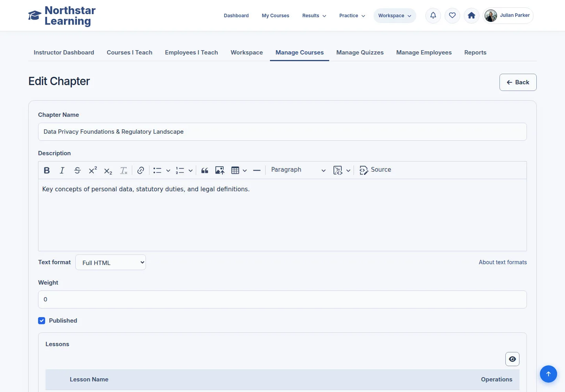Image resolution: width=565 pixels, height=392 pixels.
Task: Open the Reports tab
Action: tap(475, 53)
